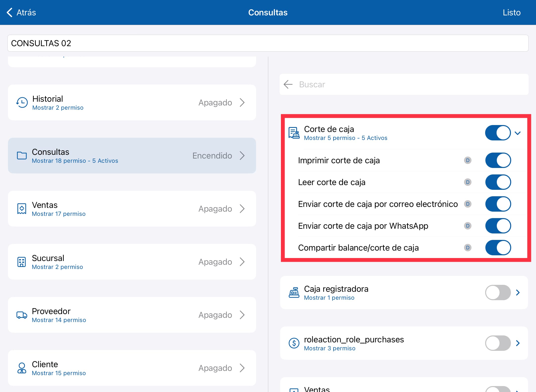536x392 pixels.
Task: Enable the roleaction_role_purchases switch
Action: [x=498, y=343]
